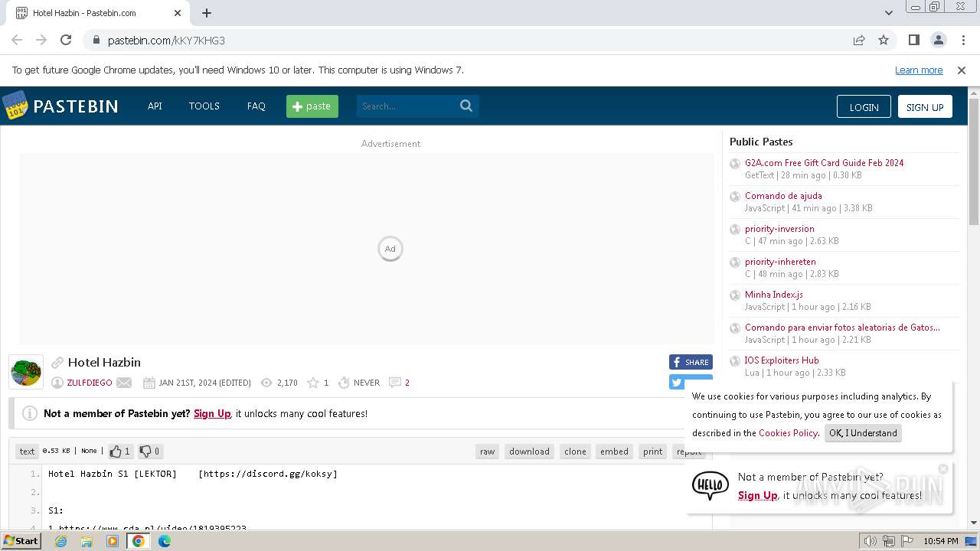980x551 pixels.
Task: Click the comments icon showing 2
Action: pos(394,383)
